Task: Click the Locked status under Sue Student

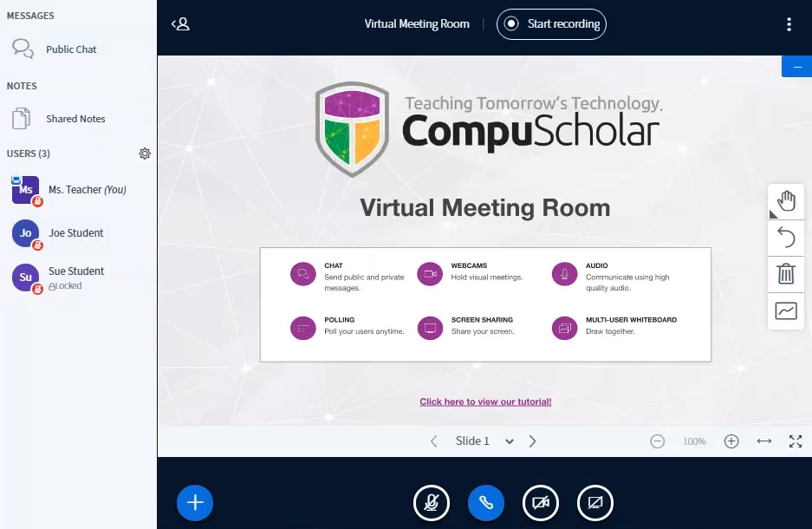Action: [65, 285]
